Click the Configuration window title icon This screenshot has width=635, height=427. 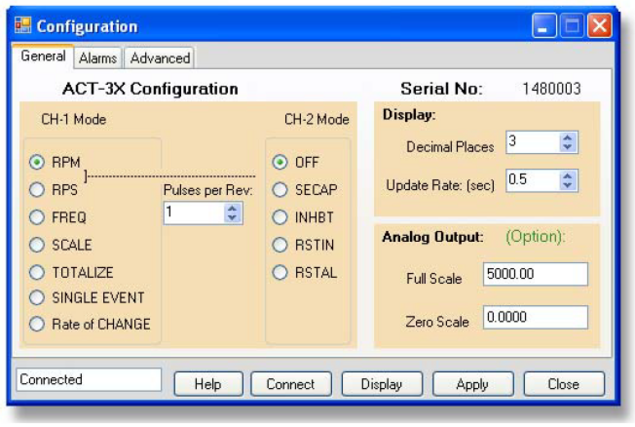pos(24,25)
